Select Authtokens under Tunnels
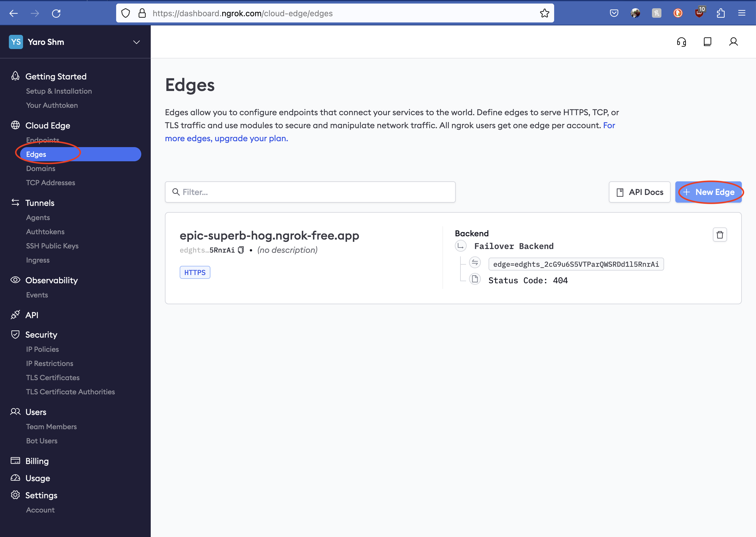 pos(45,232)
